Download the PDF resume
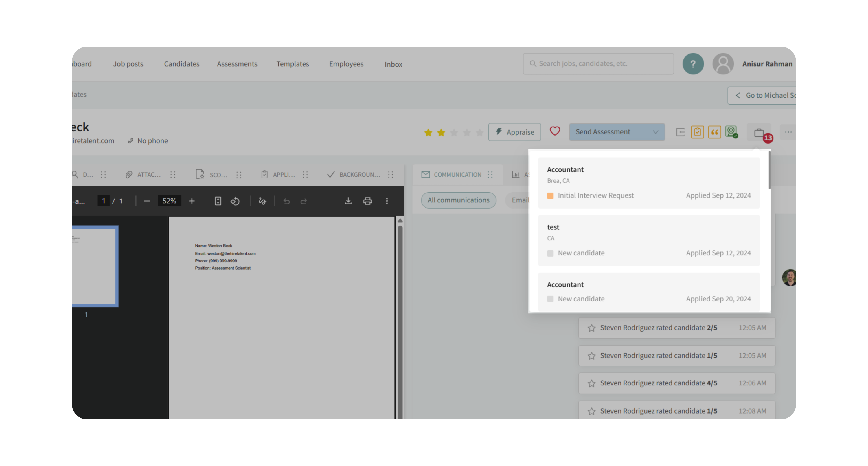Image resolution: width=868 pixels, height=466 pixels. pyautogui.click(x=348, y=201)
